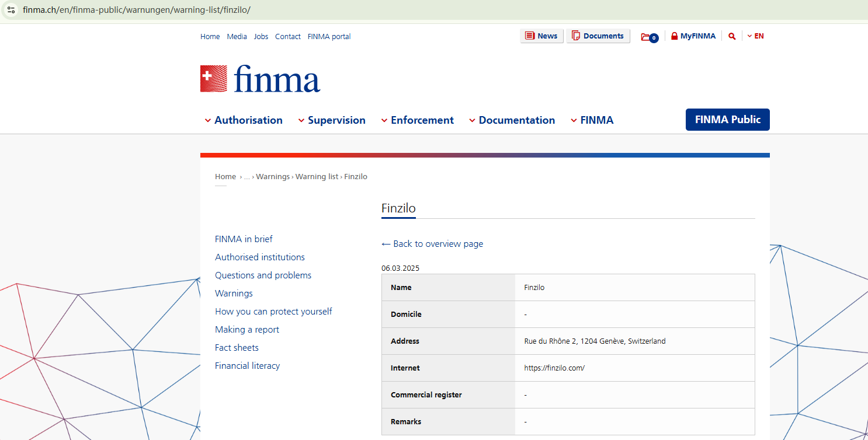
Task: Go to Warning list in the breadcrumb
Action: tap(317, 177)
